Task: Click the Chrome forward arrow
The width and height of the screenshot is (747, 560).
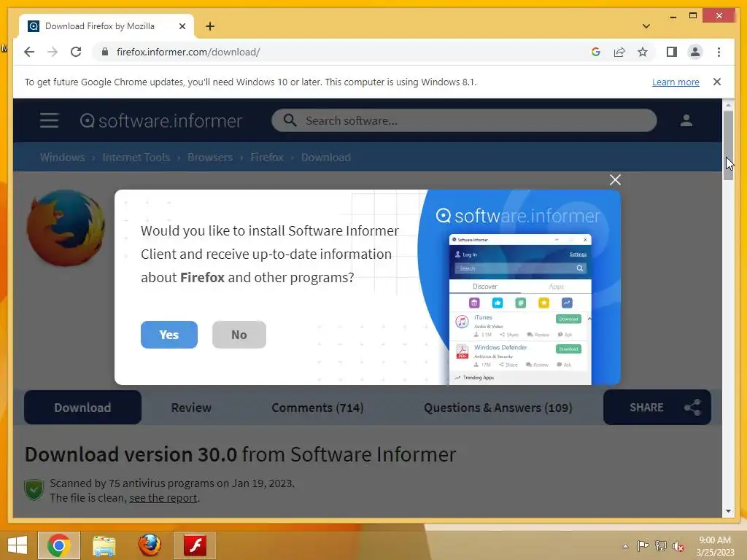Action: [x=53, y=52]
